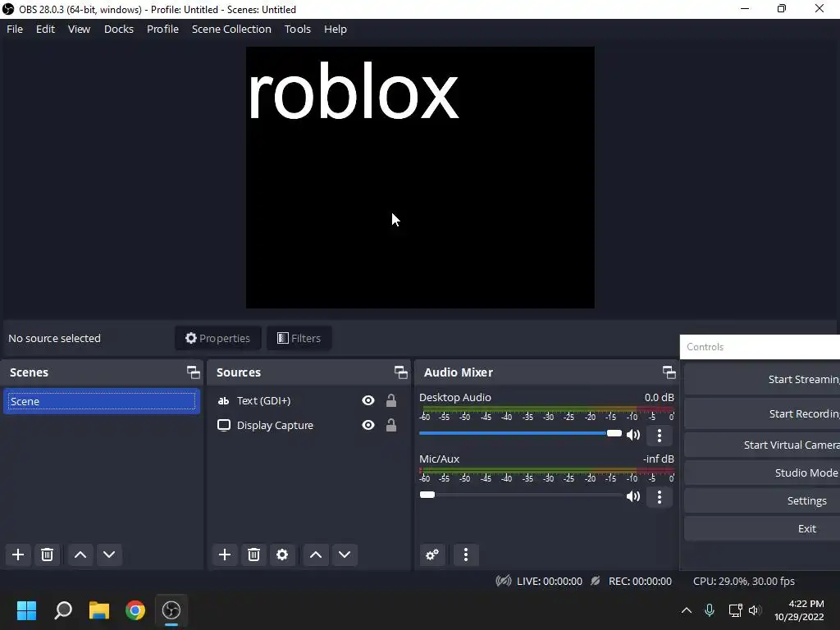
Task: Click the OBS Studio taskbar icon
Action: (x=171, y=610)
